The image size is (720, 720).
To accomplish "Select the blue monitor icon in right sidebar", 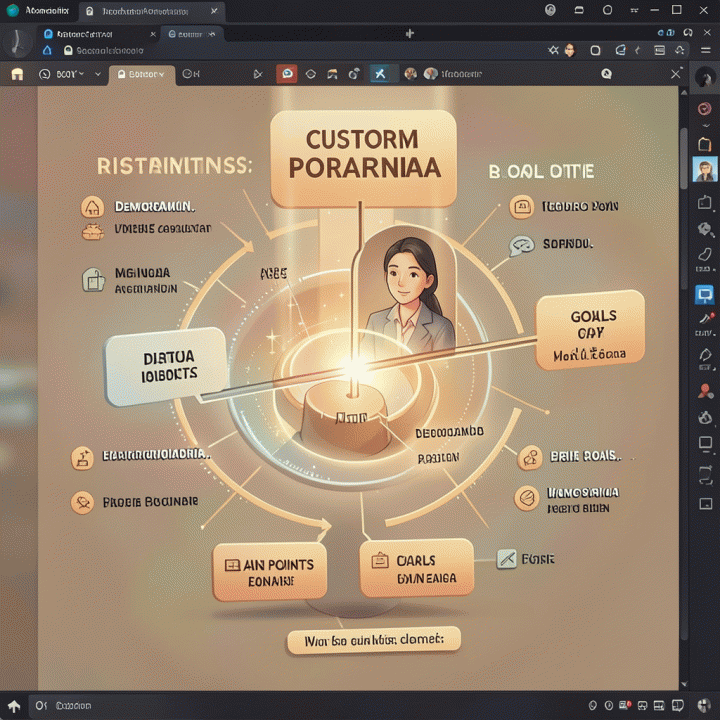I will (x=705, y=295).
